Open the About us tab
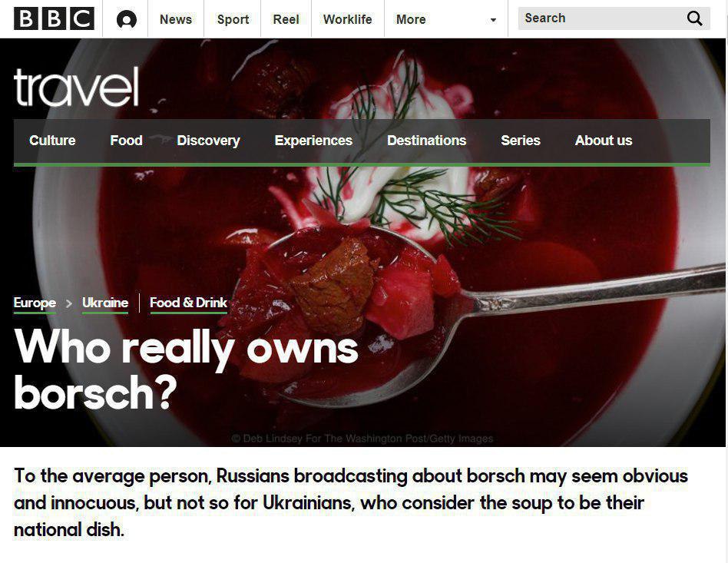This screenshot has width=728, height=563. [604, 141]
